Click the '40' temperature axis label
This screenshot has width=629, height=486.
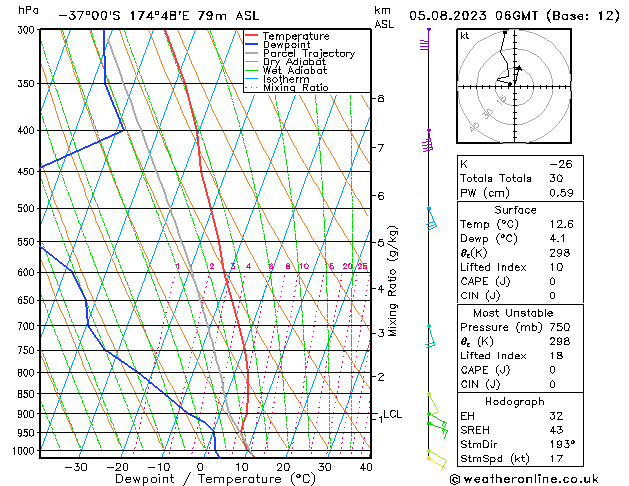(366, 467)
